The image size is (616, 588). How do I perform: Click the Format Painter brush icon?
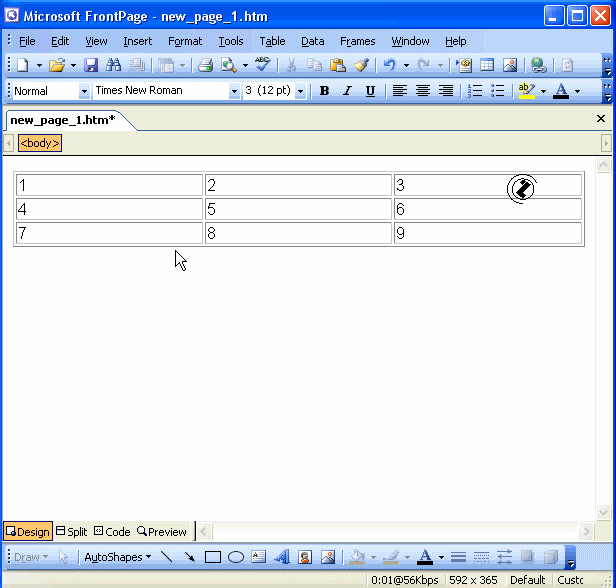(x=361, y=65)
